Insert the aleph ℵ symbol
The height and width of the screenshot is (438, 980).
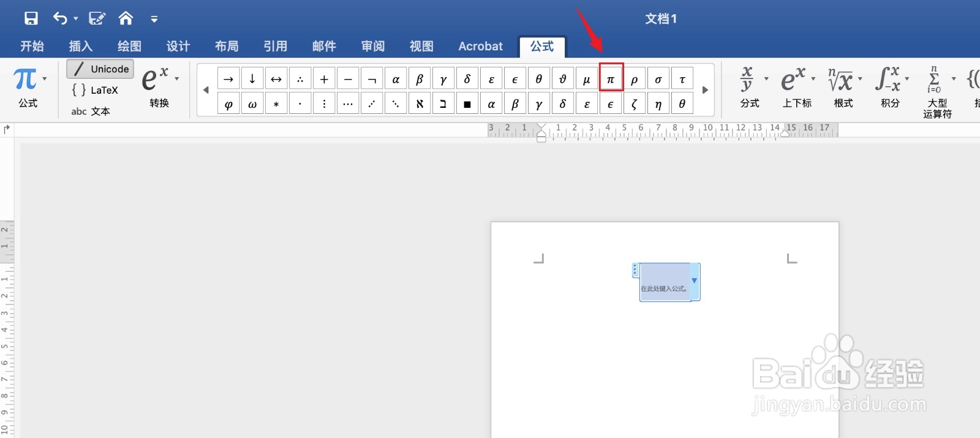[420, 104]
